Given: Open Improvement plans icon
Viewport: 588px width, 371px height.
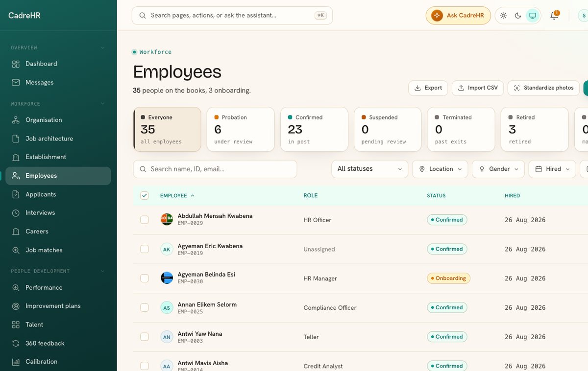Looking at the screenshot, I should (x=16, y=306).
